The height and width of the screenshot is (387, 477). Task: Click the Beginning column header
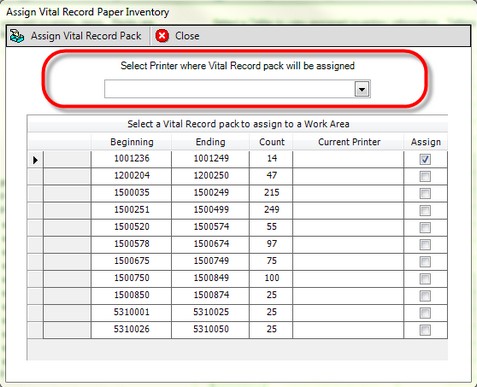pyautogui.click(x=132, y=142)
